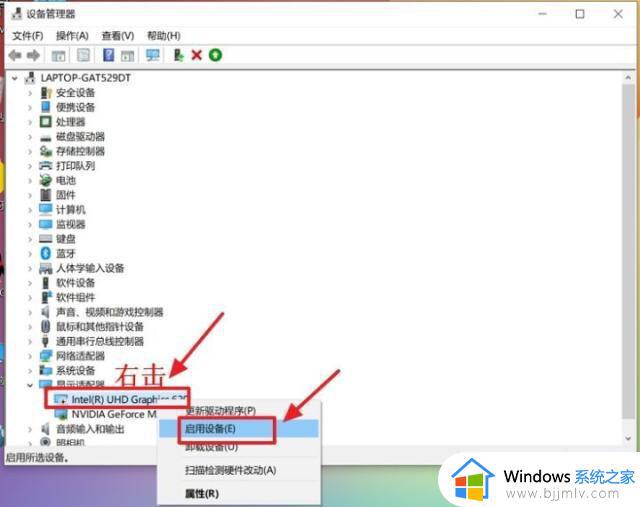Click the Back arrow toolbar icon
The height and width of the screenshot is (507, 640).
click(15, 55)
